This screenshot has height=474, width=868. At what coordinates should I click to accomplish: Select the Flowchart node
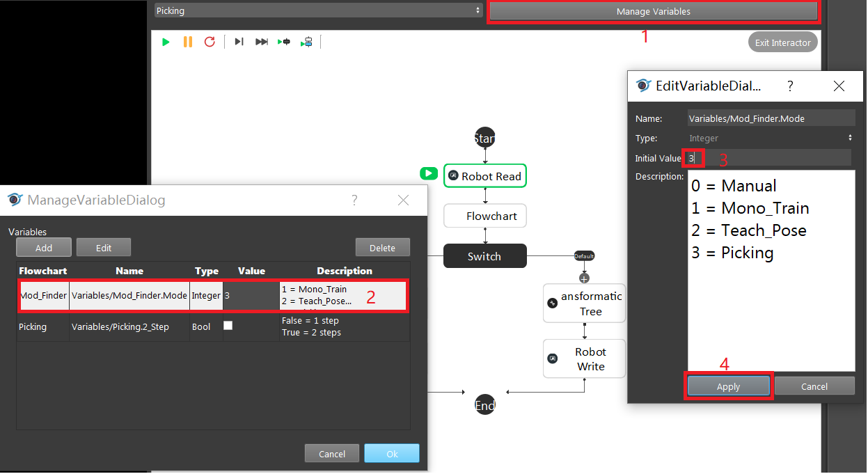(485, 216)
